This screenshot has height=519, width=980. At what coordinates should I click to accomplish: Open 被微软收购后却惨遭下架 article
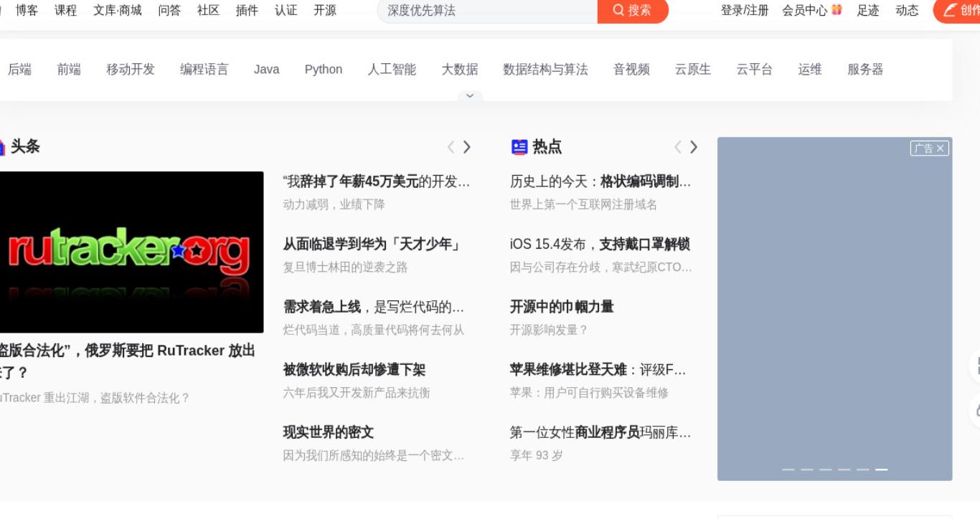point(354,370)
